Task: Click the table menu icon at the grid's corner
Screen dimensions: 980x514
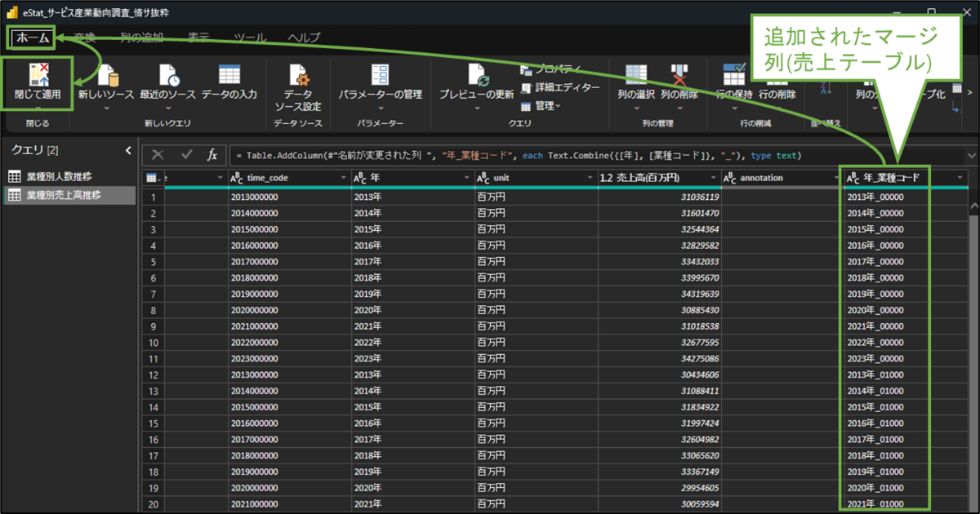Action: 152,177
